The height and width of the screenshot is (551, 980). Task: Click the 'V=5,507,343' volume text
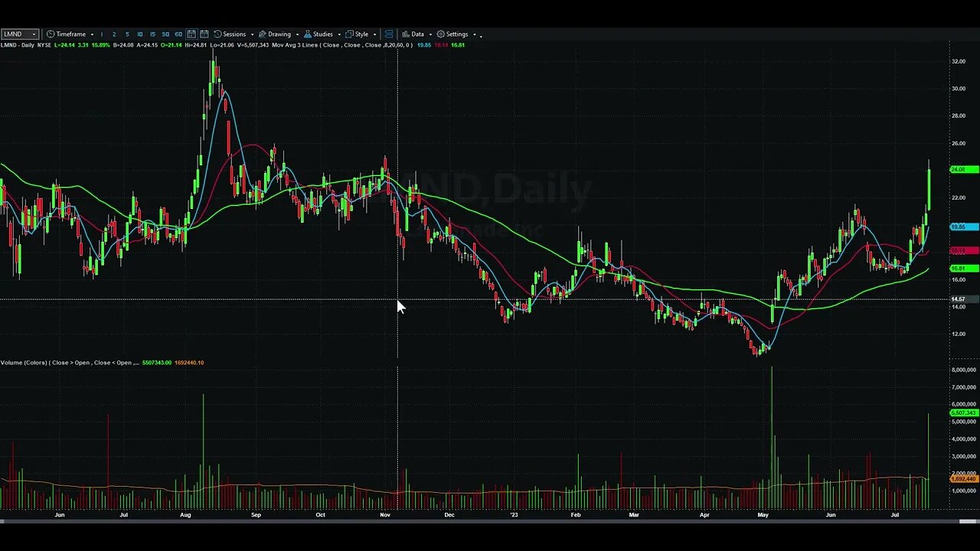click(x=253, y=45)
